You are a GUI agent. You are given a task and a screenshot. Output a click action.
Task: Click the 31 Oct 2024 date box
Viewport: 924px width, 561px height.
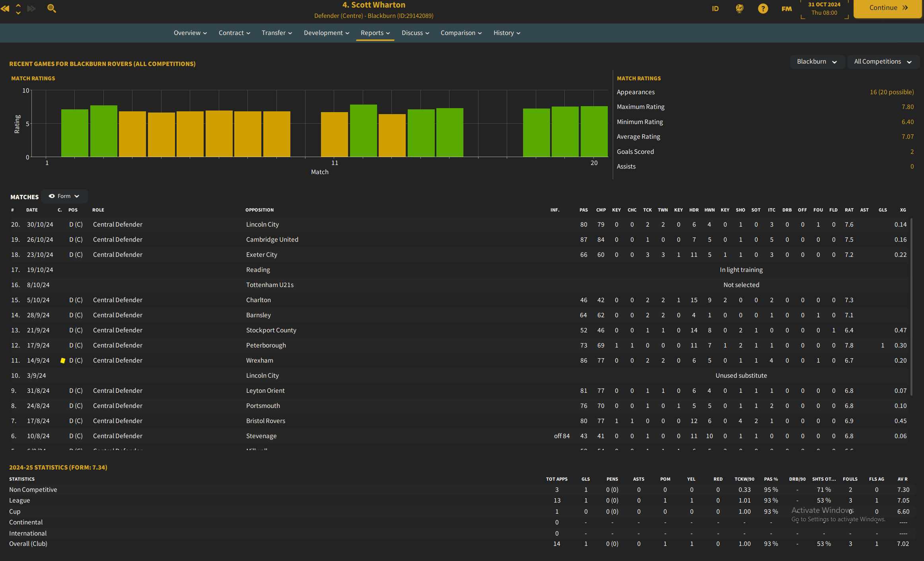[824, 9]
